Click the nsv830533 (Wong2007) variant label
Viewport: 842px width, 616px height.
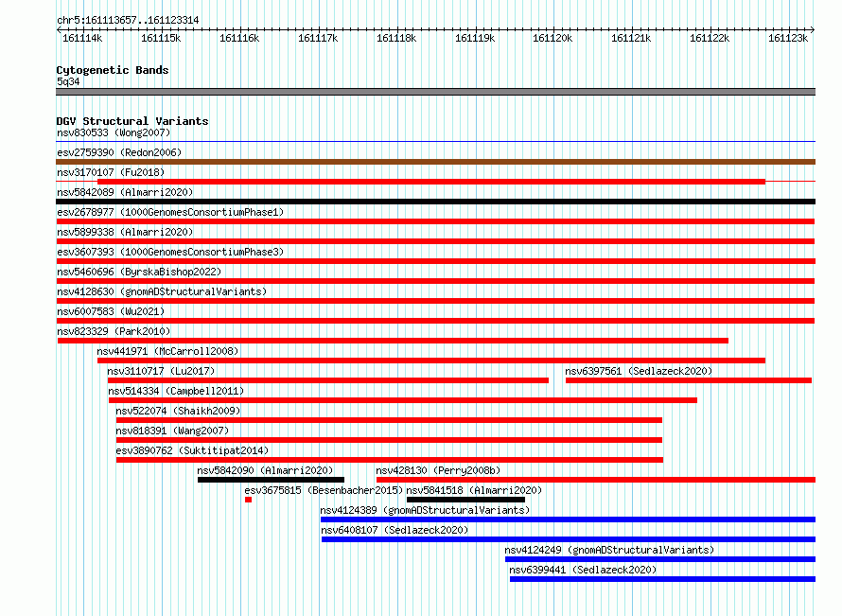point(114,132)
